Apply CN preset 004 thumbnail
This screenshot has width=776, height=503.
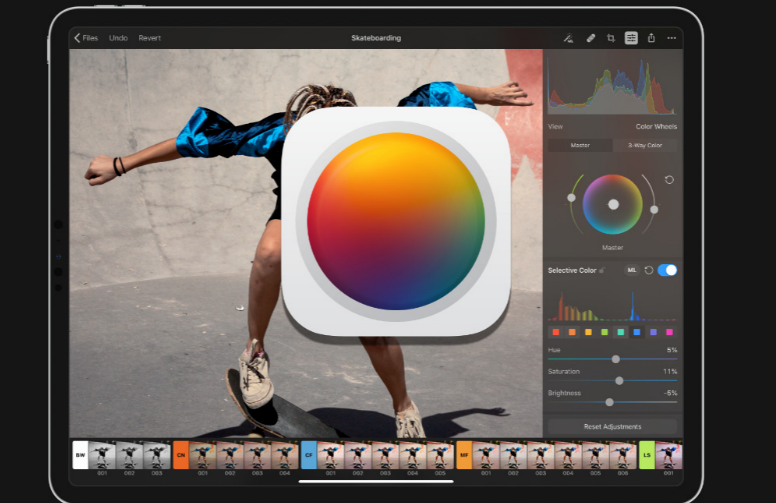285,455
